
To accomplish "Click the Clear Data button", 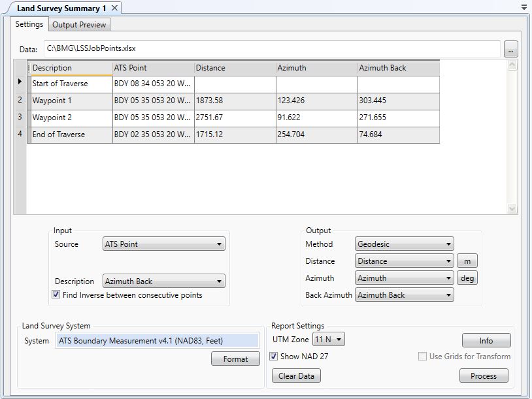I will click(296, 376).
